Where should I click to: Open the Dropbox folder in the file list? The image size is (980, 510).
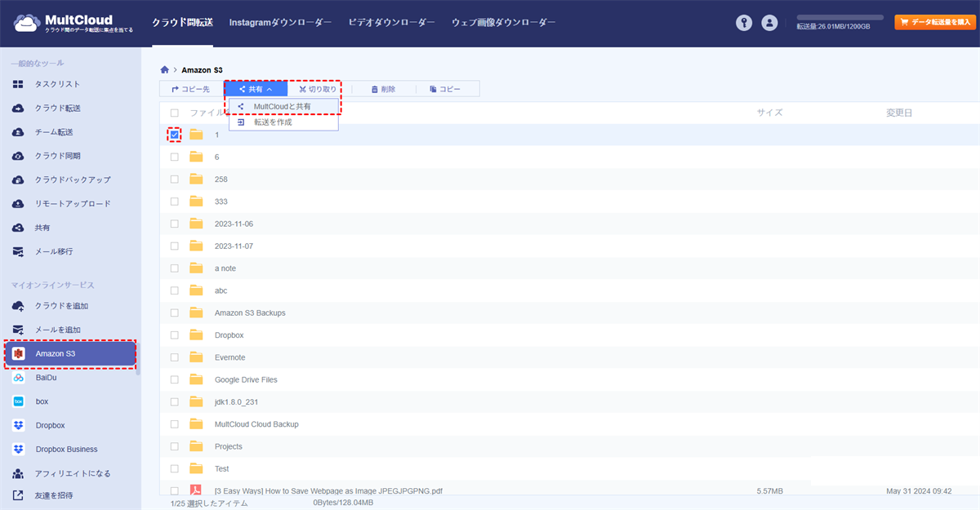229,335
